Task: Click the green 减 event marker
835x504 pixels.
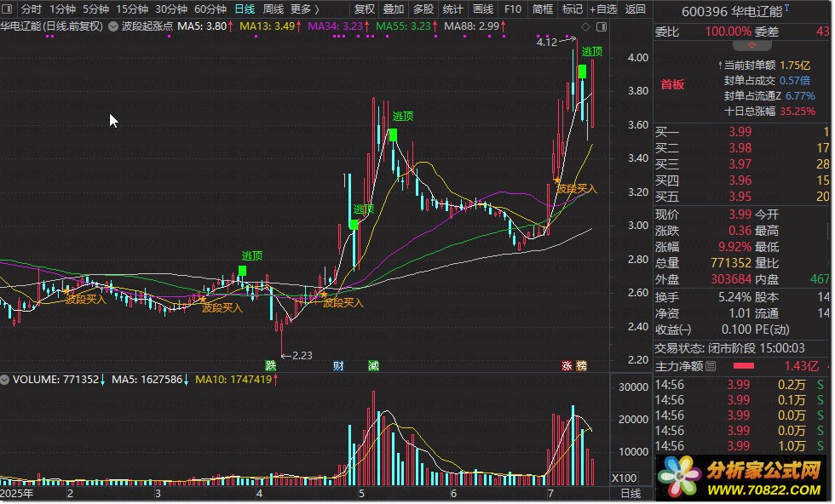Action: (x=374, y=365)
